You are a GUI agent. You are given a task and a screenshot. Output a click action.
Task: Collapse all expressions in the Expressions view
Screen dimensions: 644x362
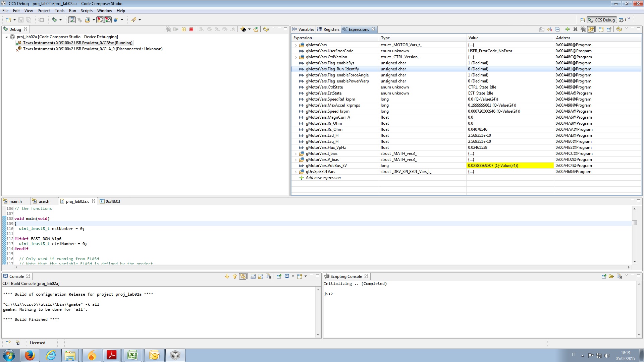pyautogui.click(x=557, y=29)
